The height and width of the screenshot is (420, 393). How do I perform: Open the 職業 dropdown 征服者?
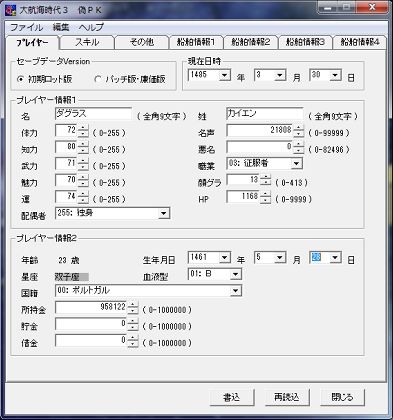(x=296, y=163)
